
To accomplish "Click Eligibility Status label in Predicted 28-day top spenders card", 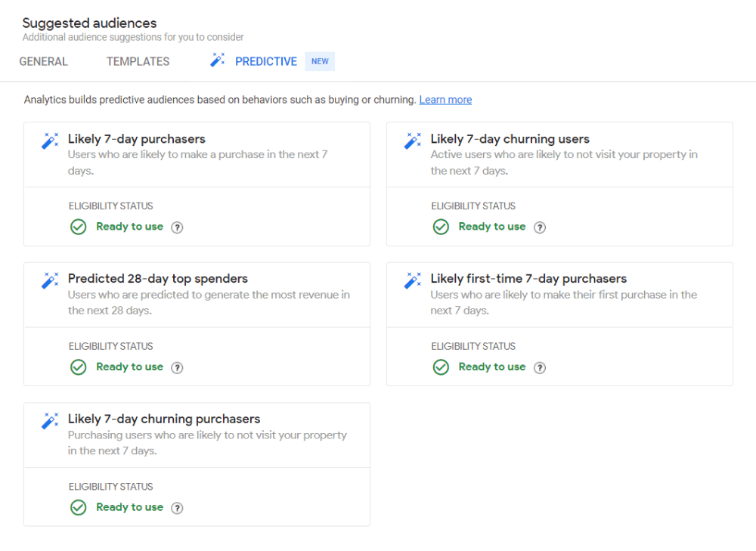I will point(110,346).
